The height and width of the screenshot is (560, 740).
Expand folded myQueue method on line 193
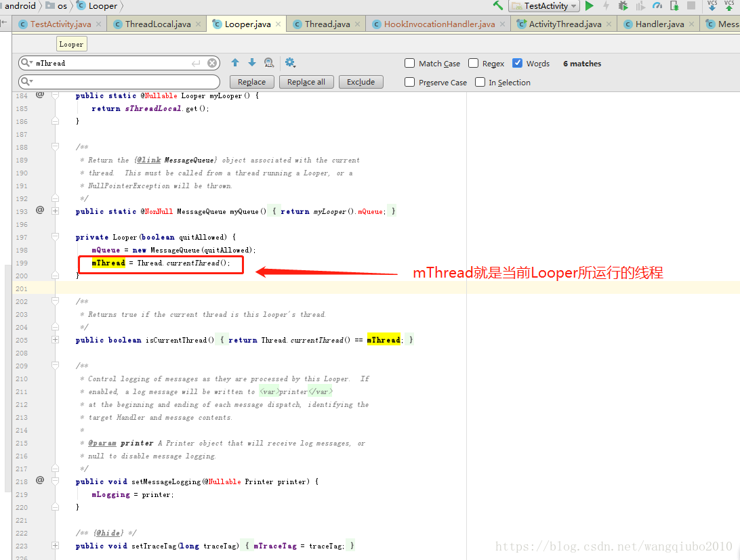(x=55, y=211)
